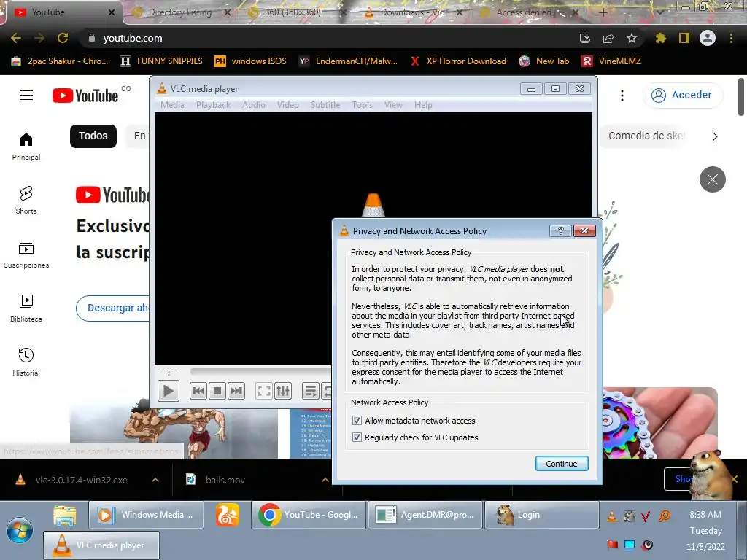The image size is (747, 560).
Task: Switch to Directory Listing browser tab
Action: pyautogui.click(x=180, y=12)
